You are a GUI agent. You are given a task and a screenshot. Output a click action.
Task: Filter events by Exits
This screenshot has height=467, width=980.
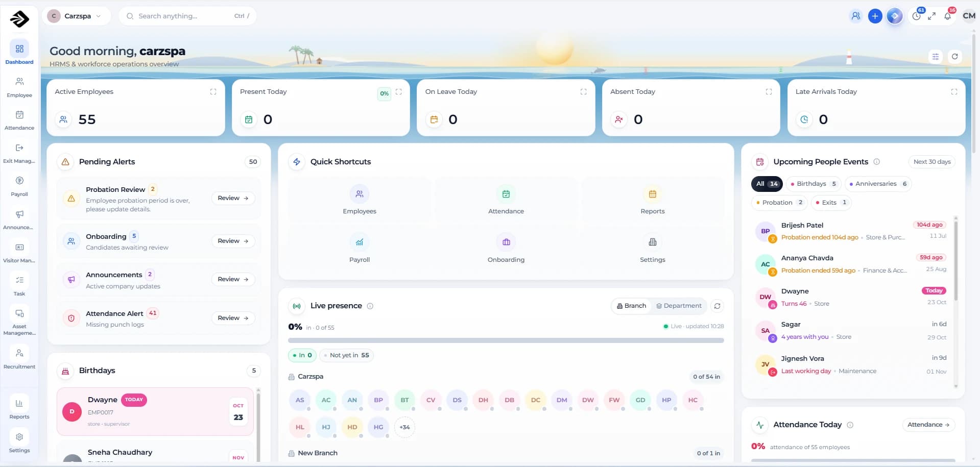click(x=831, y=203)
